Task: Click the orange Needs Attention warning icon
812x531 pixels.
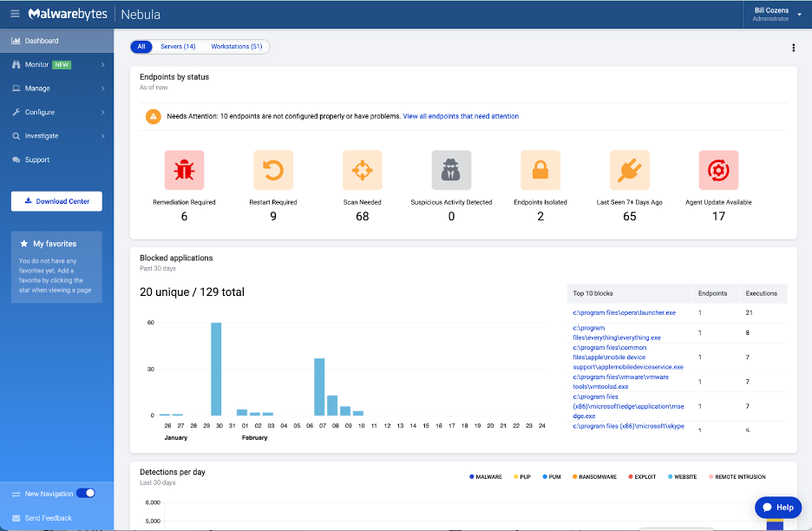Action: [x=154, y=116]
